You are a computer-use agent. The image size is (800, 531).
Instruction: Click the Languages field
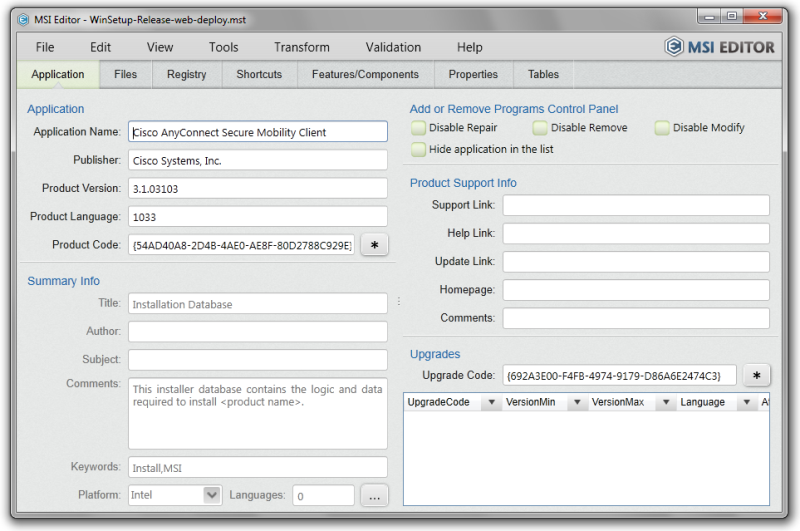(x=323, y=495)
